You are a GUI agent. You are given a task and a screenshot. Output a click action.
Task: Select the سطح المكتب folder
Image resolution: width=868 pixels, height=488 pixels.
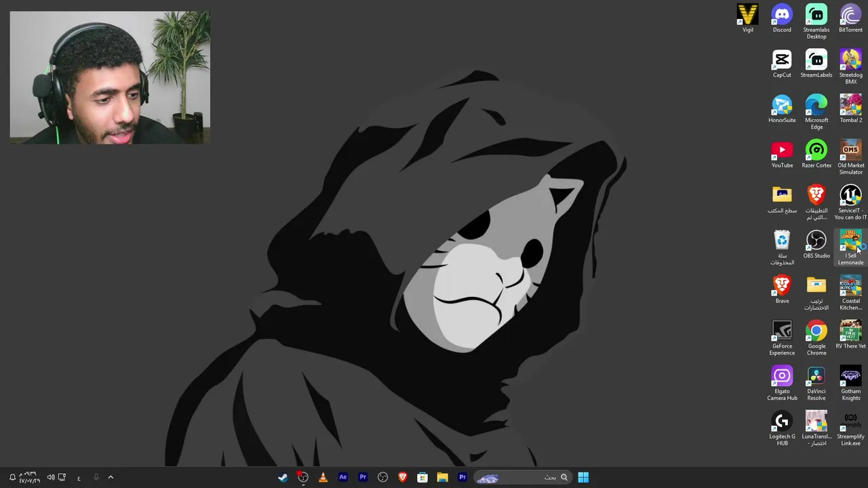782,200
